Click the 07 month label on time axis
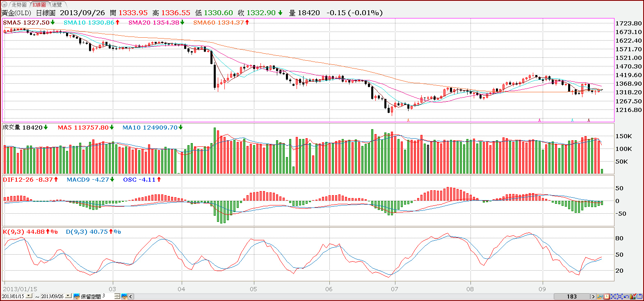The image size is (644, 301). pyautogui.click(x=394, y=289)
